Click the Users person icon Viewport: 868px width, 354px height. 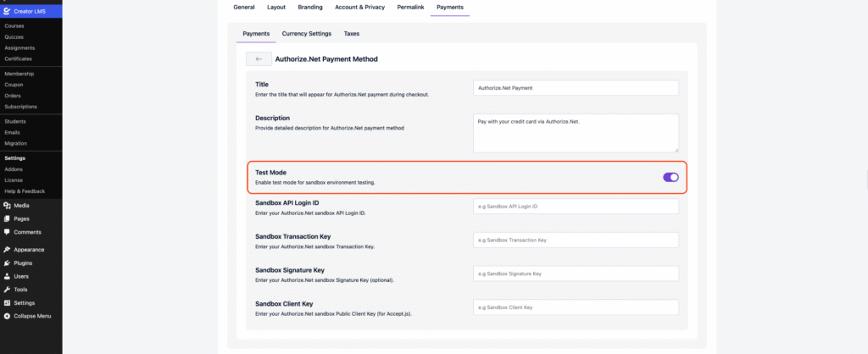coord(7,276)
